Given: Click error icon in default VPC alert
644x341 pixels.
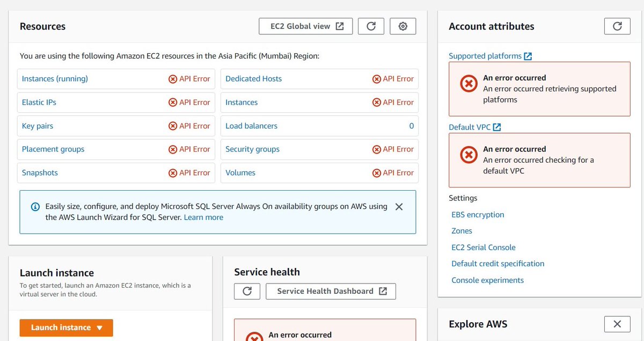Looking at the screenshot, I should pyautogui.click(x=469, y=155).
